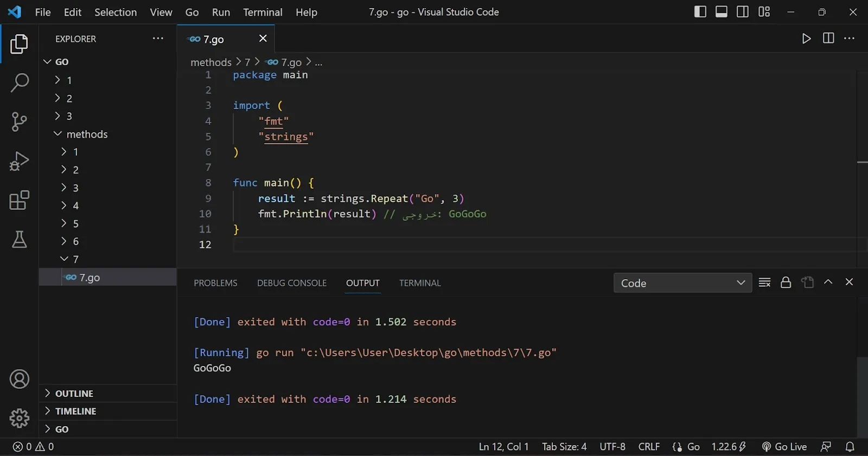Open the Accounts icon
The height and width of the screenshot is (456, 868).
click(x=19, y=379)
